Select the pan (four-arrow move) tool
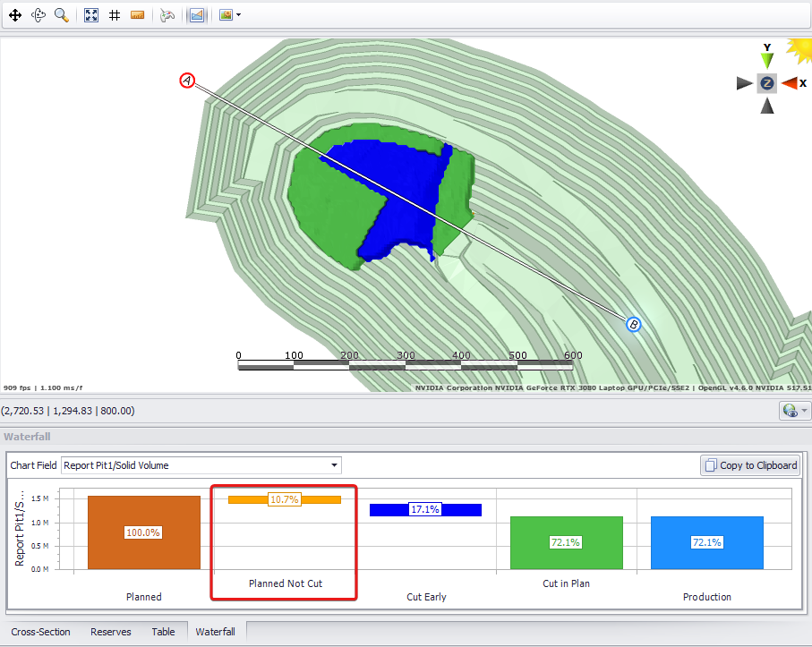This screenshot has height=647, width=812. coord(15,15)
